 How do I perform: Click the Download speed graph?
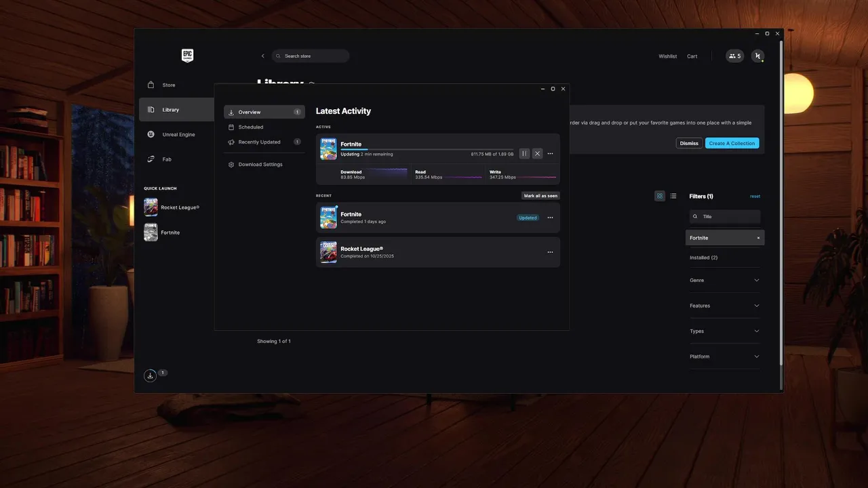[387, 174]
